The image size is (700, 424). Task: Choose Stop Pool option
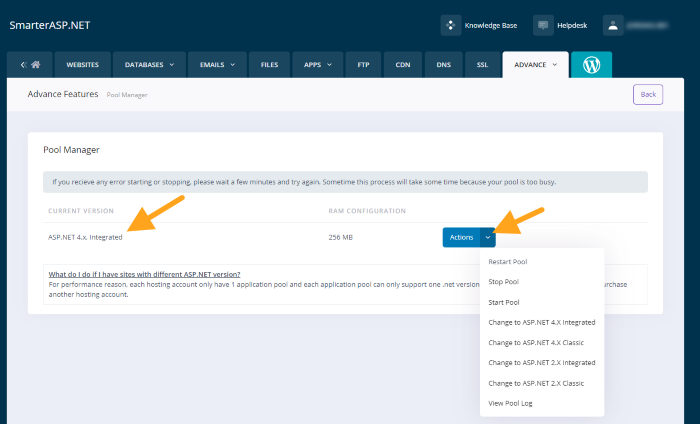(x=503, y=282)
